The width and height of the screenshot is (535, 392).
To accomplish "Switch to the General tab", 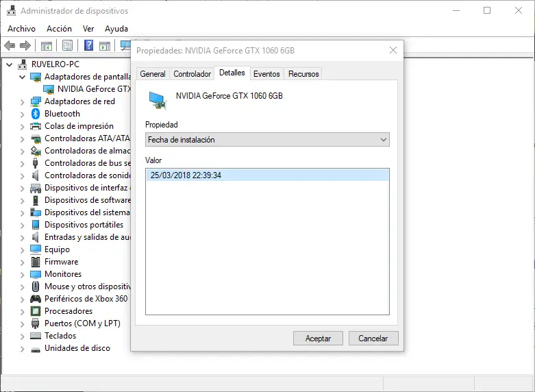I will click(x=153, y=74).
